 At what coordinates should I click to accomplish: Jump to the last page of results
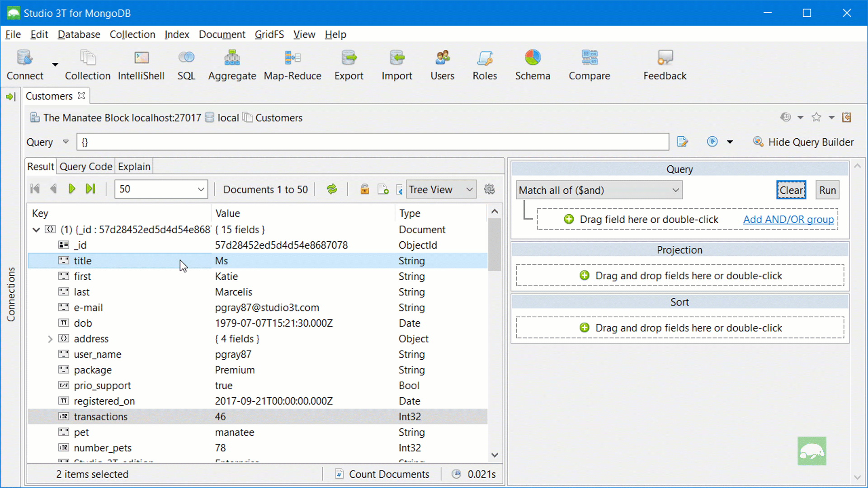90,189
